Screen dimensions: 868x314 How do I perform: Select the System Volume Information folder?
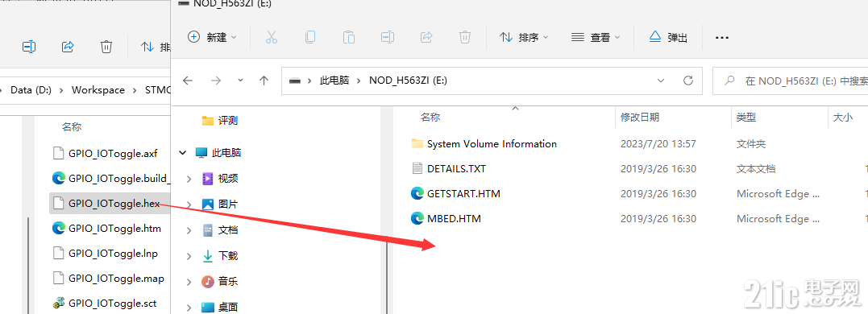(x=492, y=144)
